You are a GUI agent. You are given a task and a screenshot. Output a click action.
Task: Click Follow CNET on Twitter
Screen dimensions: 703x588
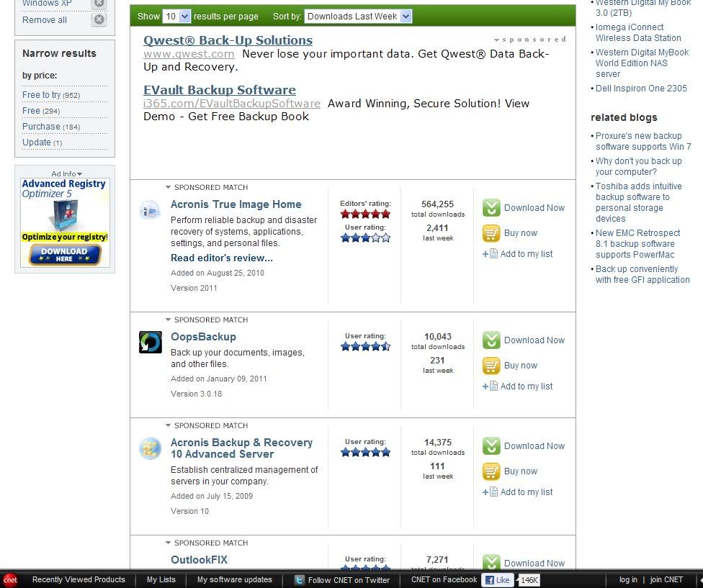click(349, 580)
